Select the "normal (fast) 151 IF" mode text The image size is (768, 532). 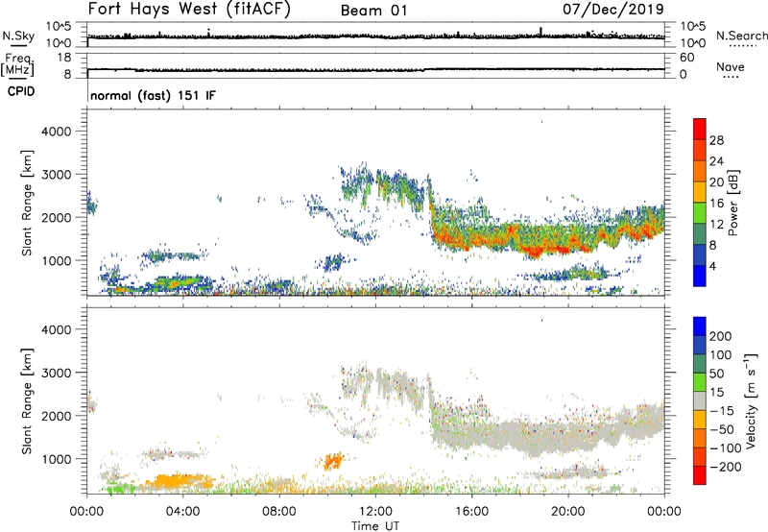coord(153,95)
